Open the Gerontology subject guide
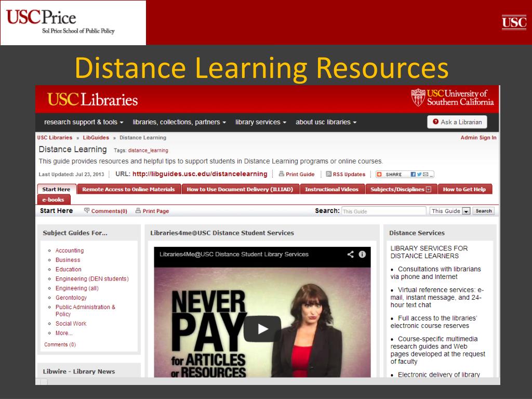Viewport: 532px width, 399px height. click(x=71, y=298)
